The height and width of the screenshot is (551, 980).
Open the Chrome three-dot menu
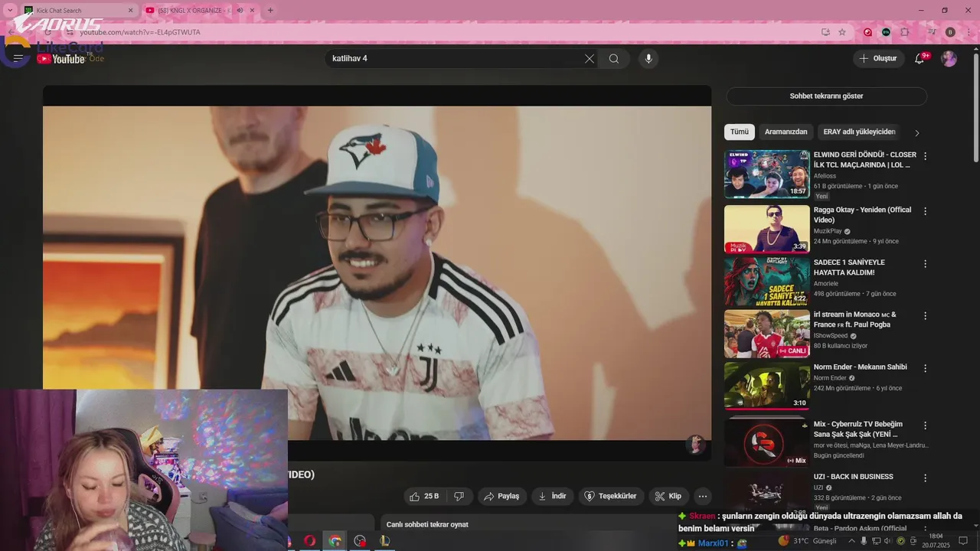coord(967,32)
